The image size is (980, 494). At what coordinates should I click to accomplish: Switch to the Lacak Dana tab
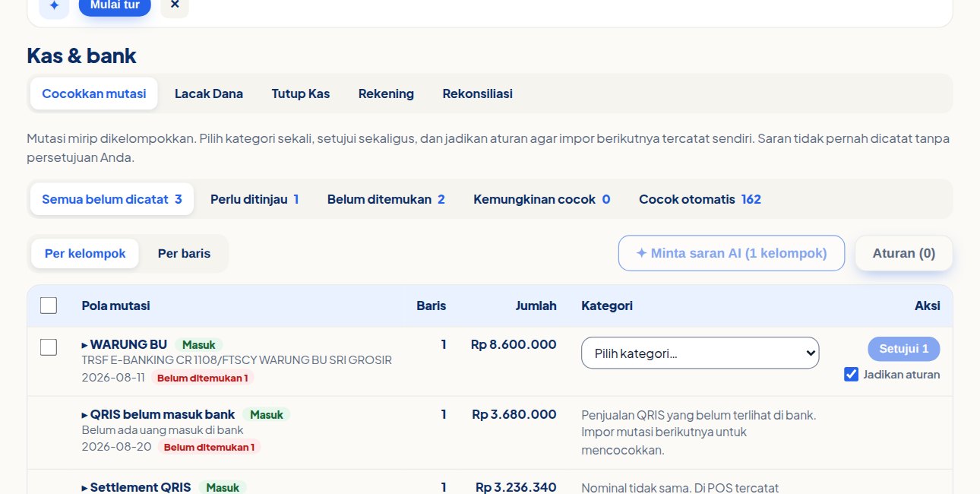(x=209, y=93)
